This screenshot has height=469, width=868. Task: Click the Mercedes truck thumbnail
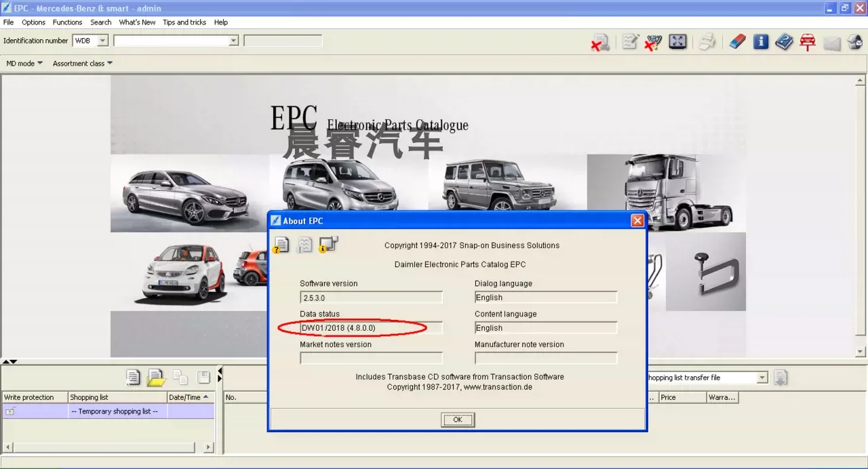click(667, 192)
